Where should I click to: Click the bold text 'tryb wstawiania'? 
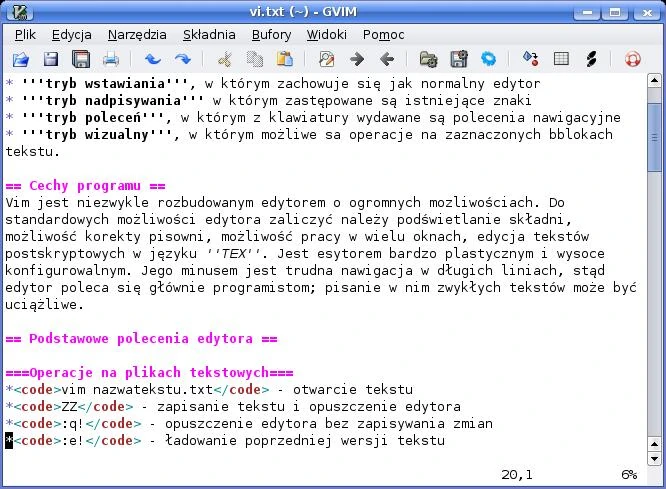105,84
